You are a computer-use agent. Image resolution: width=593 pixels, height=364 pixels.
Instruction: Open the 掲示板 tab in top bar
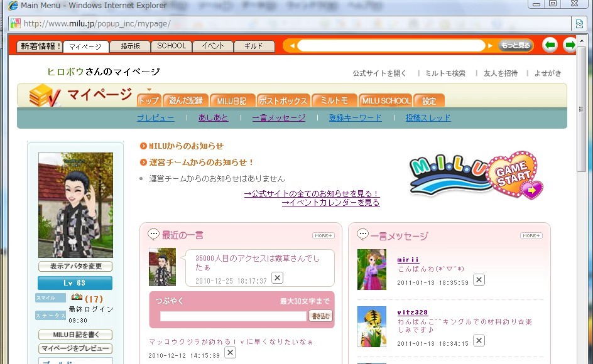point(130,46)
